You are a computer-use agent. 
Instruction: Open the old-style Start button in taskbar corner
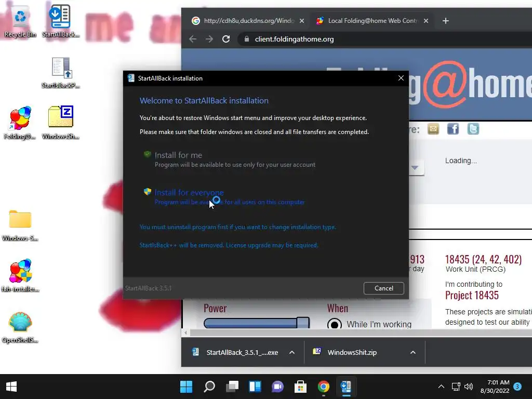(x=11, y=387)
